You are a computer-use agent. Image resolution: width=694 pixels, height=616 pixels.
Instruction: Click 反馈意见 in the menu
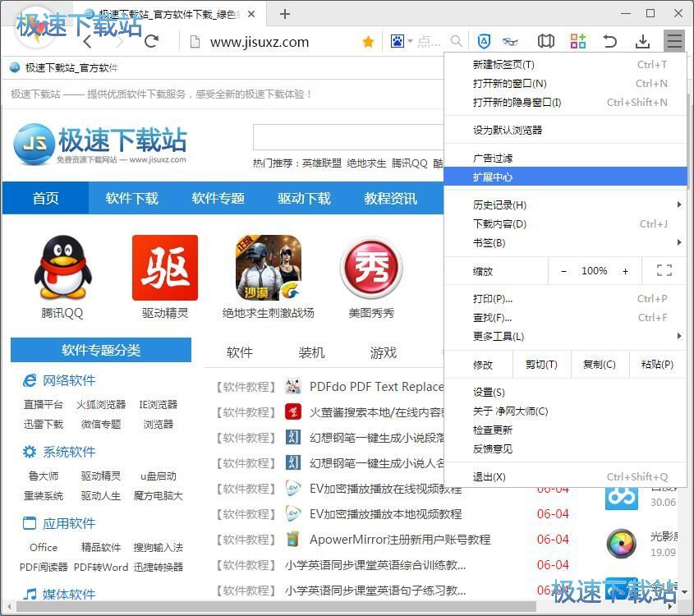pos(565,448)
